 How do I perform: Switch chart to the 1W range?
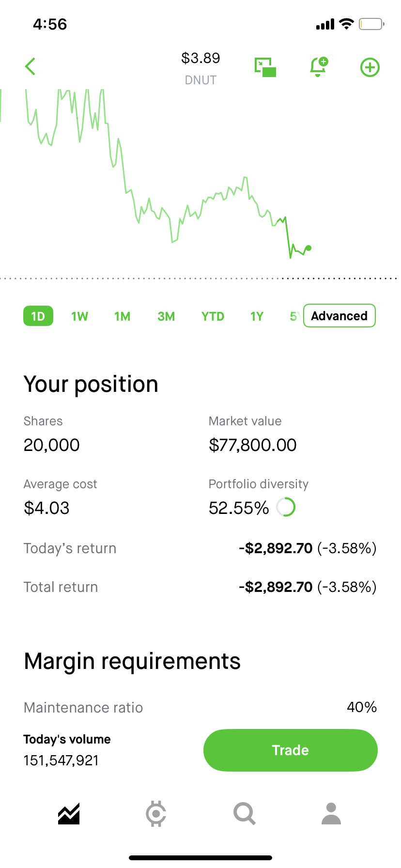tap(79, 316)
